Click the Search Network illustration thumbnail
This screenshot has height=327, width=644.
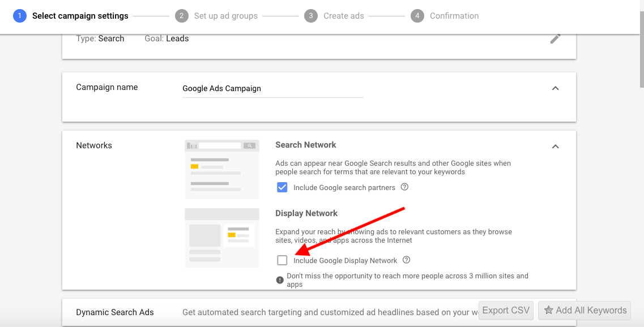point(222,169)
